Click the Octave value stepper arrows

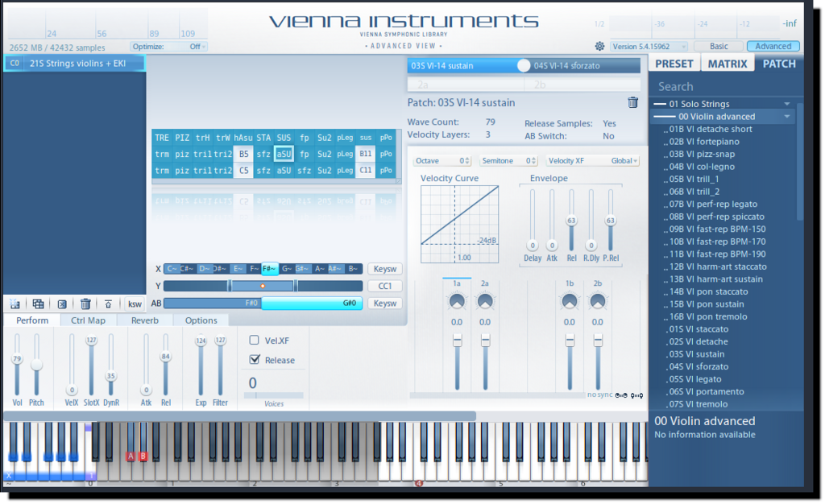(x=467, y=161)
